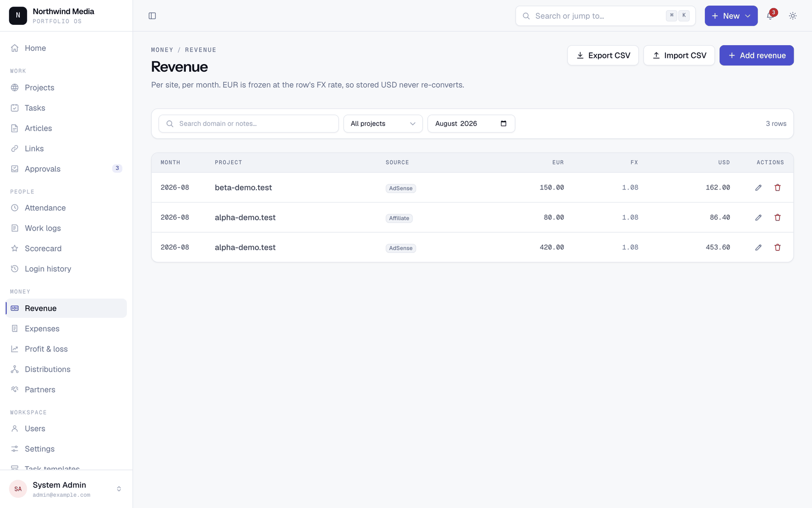Collapse the sidebar panel toggle icon

coord(152,16)
